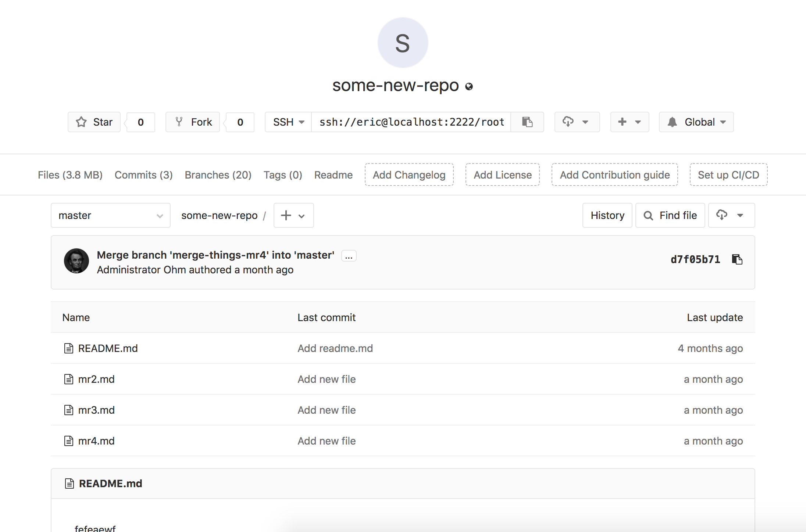Copy SSH URL with clipboard icon
Image resolution: width=806 pixels, height=532 pixels.
click(x=527, y=122)
